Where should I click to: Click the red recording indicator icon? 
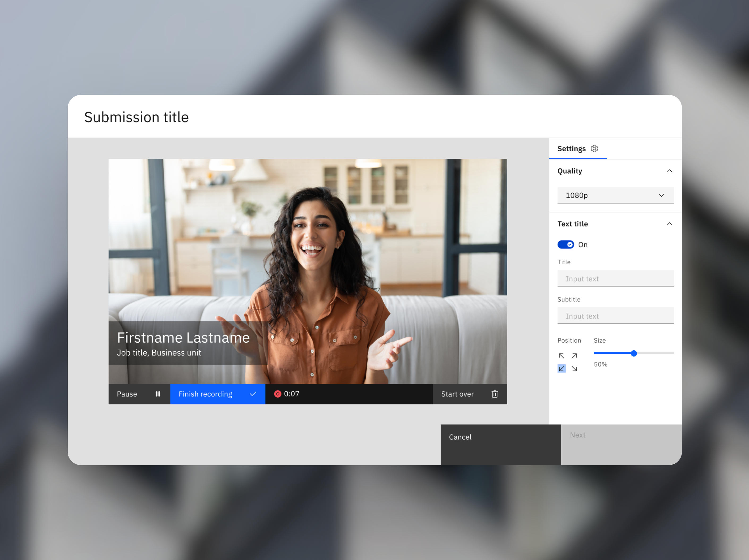tap(278, 394)
